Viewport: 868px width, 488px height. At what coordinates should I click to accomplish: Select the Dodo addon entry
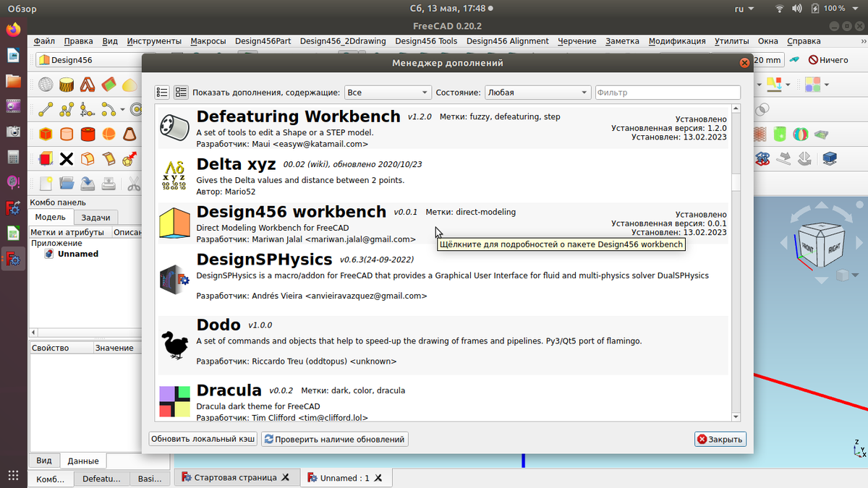tap(443, 344)
